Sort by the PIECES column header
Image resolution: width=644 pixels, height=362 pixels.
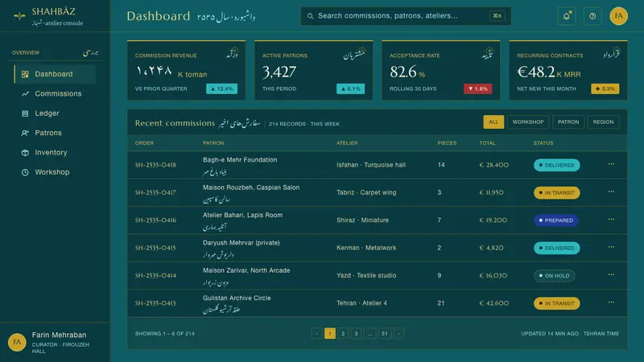[x=447, y=143]
